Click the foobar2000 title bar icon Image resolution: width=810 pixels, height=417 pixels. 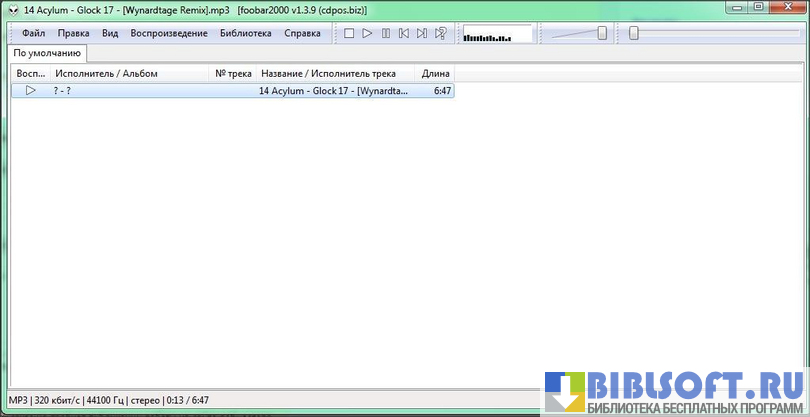[x=11, y=7]
